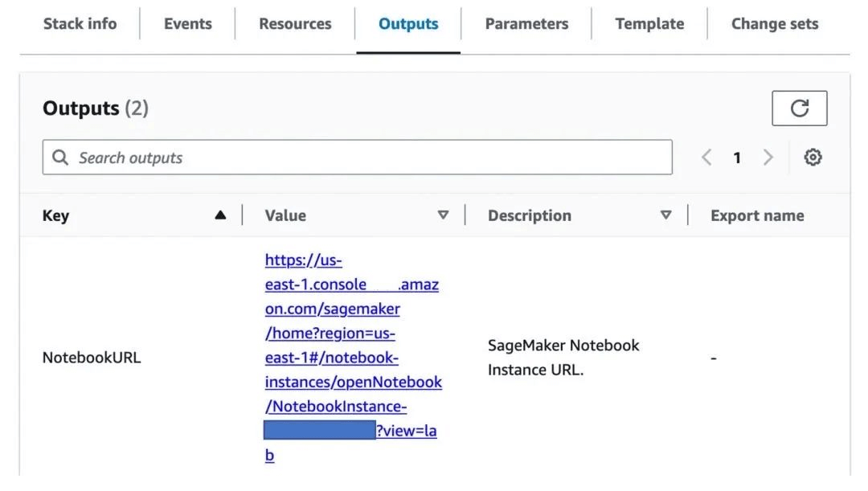Click the search magnifier icon
This screenshot has height=491, width=868.
point(60,158)
